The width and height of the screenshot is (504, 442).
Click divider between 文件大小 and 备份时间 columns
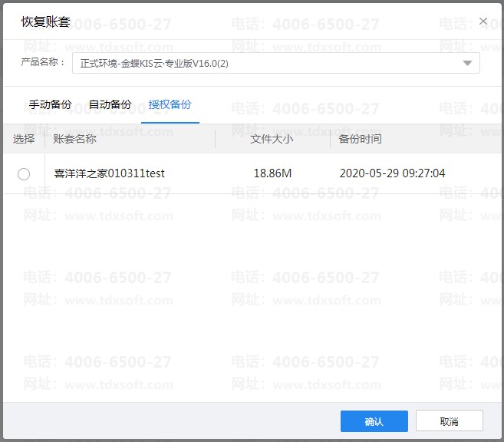pos(331,139)
